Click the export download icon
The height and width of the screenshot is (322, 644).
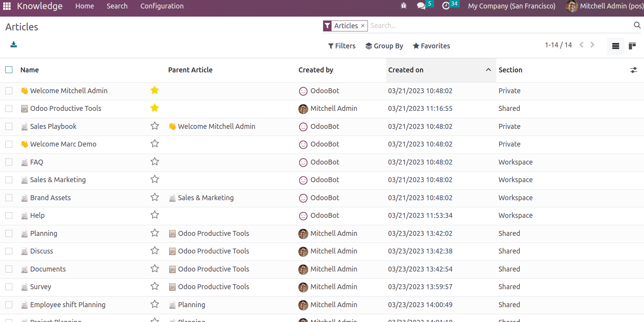click(x=14, y=44)
